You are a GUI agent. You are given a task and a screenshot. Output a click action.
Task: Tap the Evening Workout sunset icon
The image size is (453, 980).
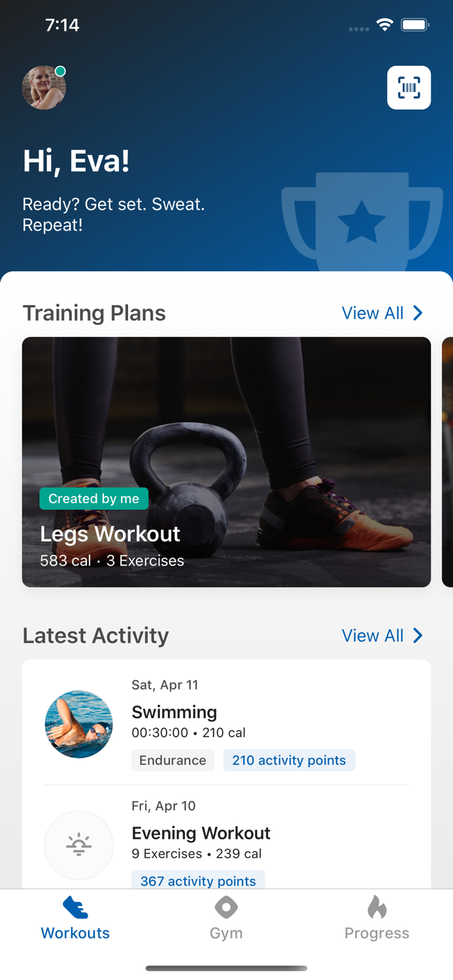pos(78,845)
